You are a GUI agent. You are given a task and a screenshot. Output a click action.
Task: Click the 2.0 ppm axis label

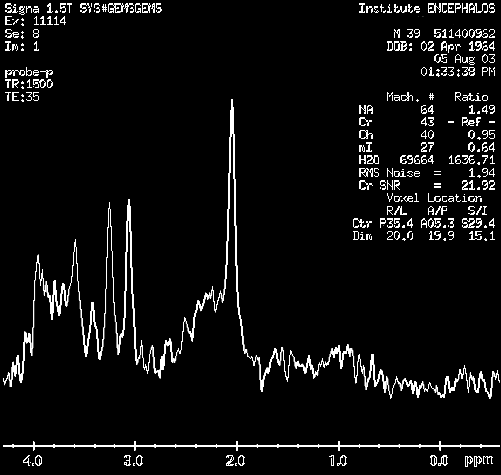pos(235,461)
